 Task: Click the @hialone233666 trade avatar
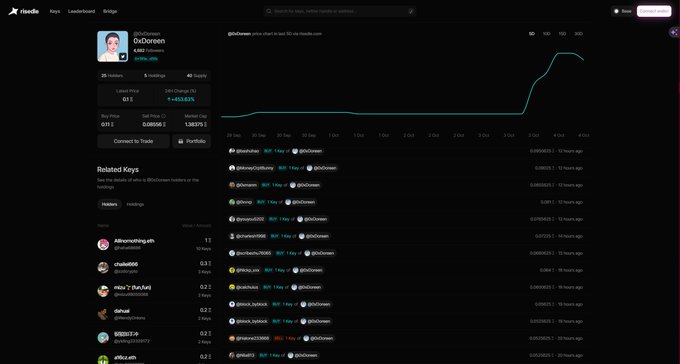point(232,338)
